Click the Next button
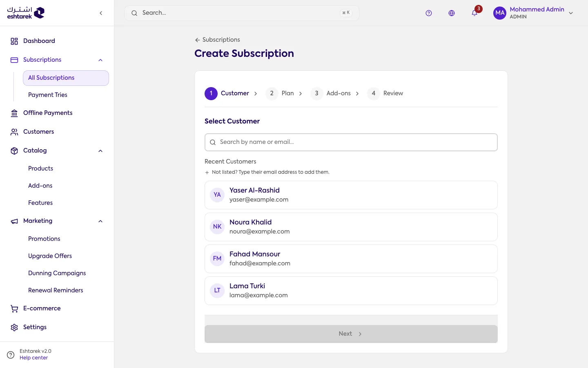 tap(351, 334)
